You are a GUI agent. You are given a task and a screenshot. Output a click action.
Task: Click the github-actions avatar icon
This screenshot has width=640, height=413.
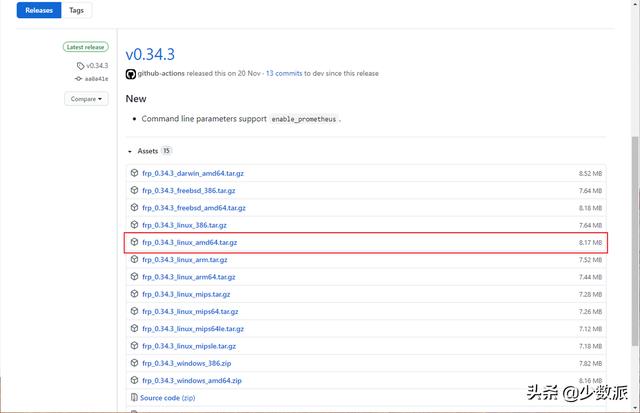pyautogui.click(x=130, y=74)
